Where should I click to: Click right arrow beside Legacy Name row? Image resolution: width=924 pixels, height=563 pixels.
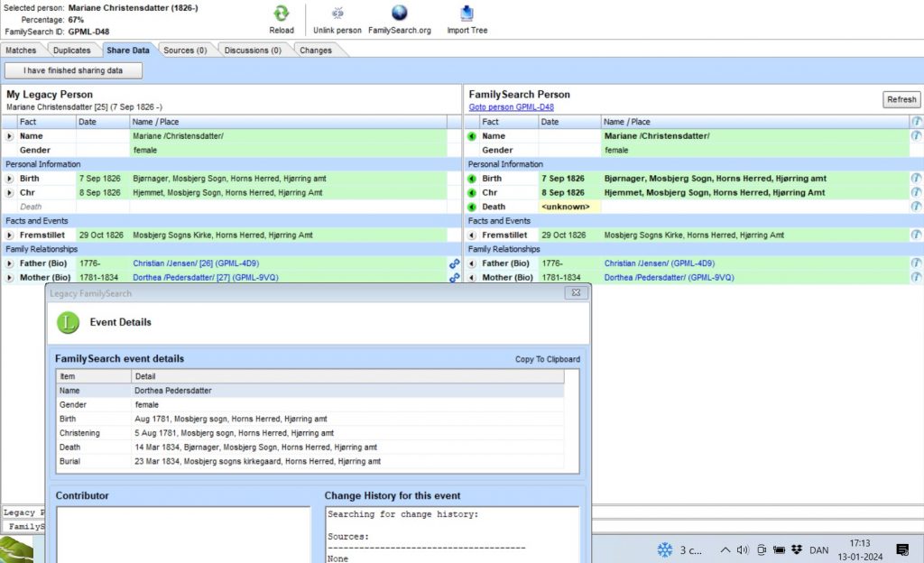[9, 136]
